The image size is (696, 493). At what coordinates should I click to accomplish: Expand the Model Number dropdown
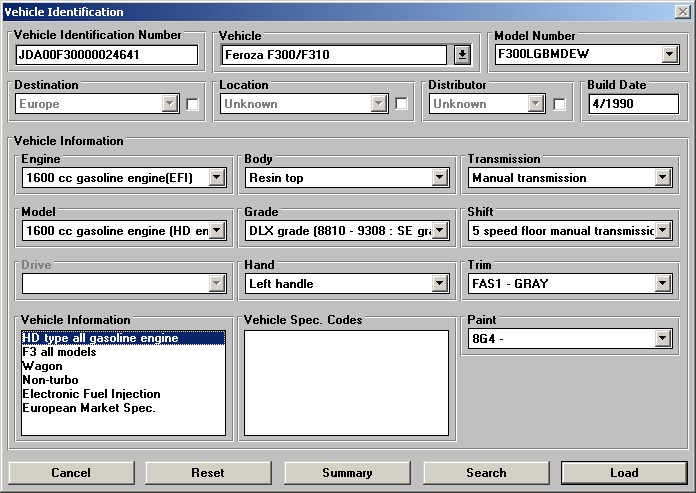pyautogui.click(x=670, y=55)
